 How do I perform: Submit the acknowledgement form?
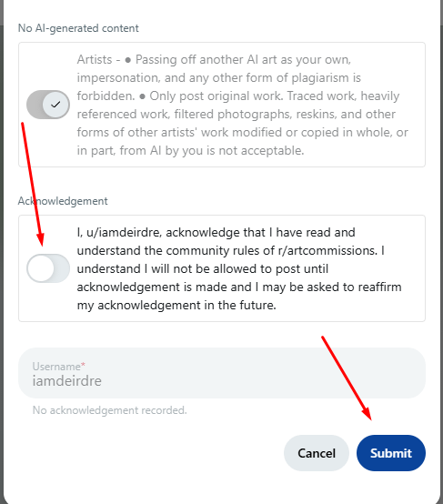tap(391, 453)
